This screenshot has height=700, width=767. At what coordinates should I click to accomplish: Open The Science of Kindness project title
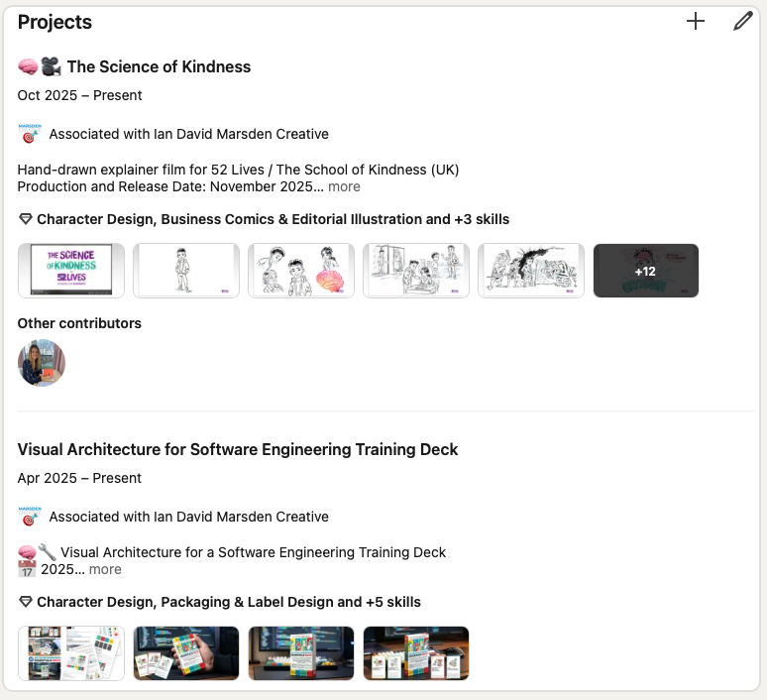159,66
